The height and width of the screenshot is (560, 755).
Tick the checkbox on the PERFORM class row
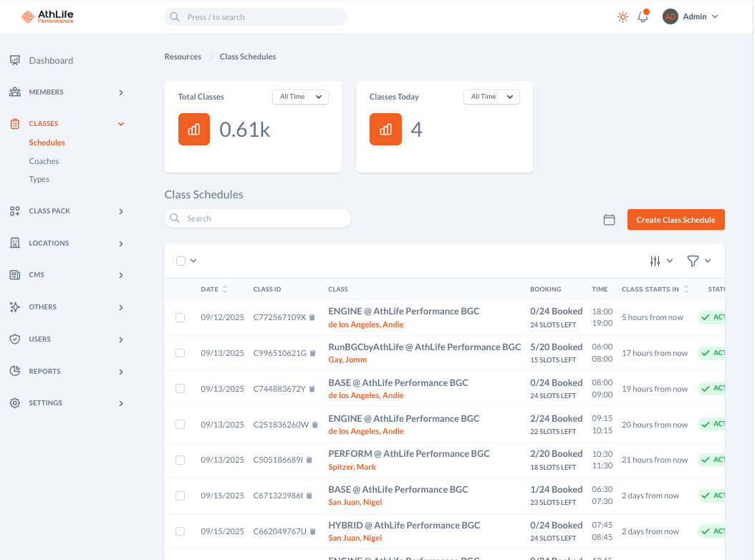(180, 459)
